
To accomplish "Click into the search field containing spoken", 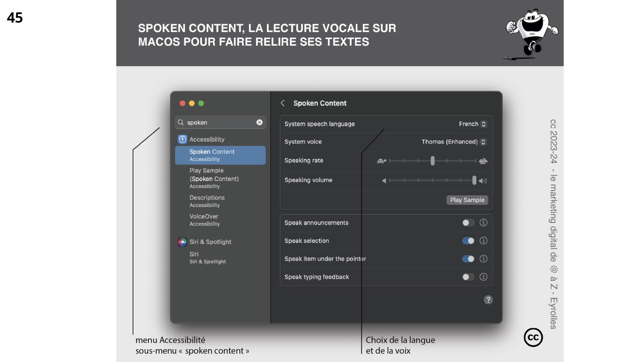I will click(x=220, y=122).
